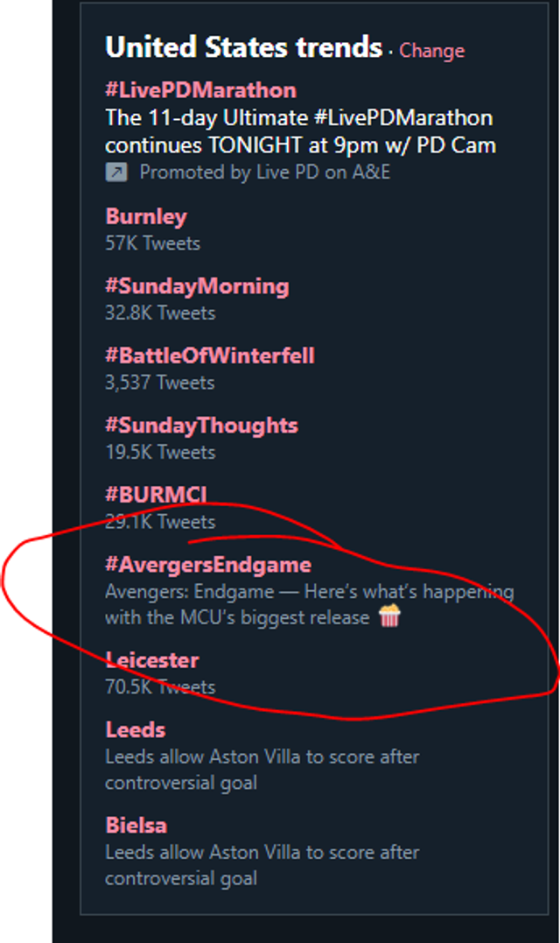Click the popcorn emoji icon
The height and width of the screenshot is (943, 560).
point(389,616)
